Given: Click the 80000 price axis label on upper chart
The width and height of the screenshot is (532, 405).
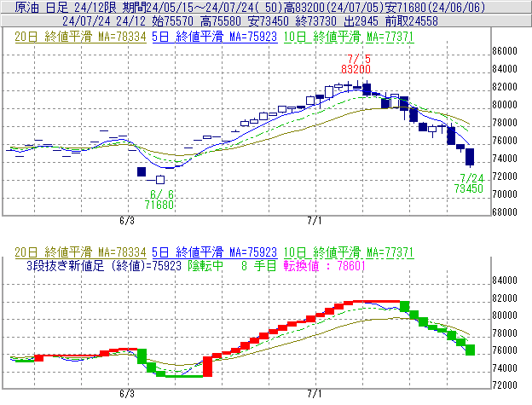Looking at the screenshot, I should click(505, 105).
